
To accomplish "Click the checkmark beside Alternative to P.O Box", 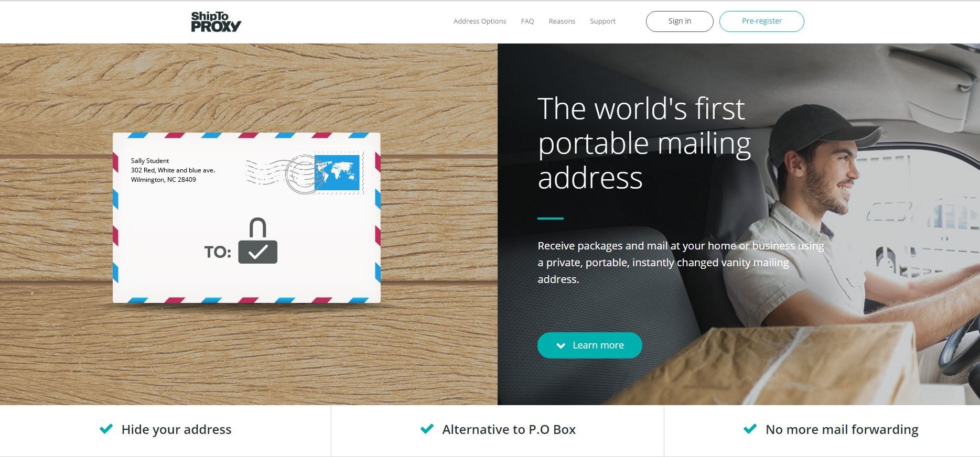I will point(427,429).
